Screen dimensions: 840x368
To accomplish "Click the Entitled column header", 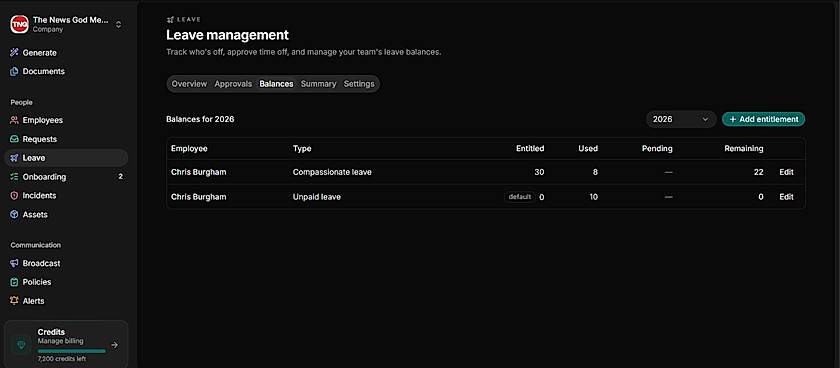I will [530, 148].
